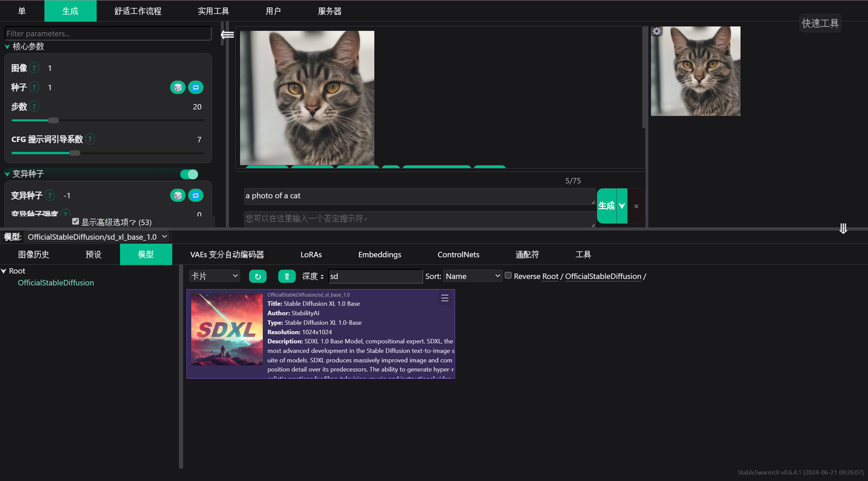Screen dimensions: 868x481
Task: Select OfficialStableDiffusion in the folder tree
Action: tap(56, 283)
